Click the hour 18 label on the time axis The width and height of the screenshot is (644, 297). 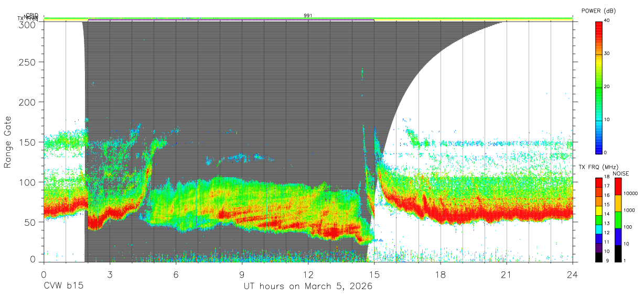pos(440,273)
